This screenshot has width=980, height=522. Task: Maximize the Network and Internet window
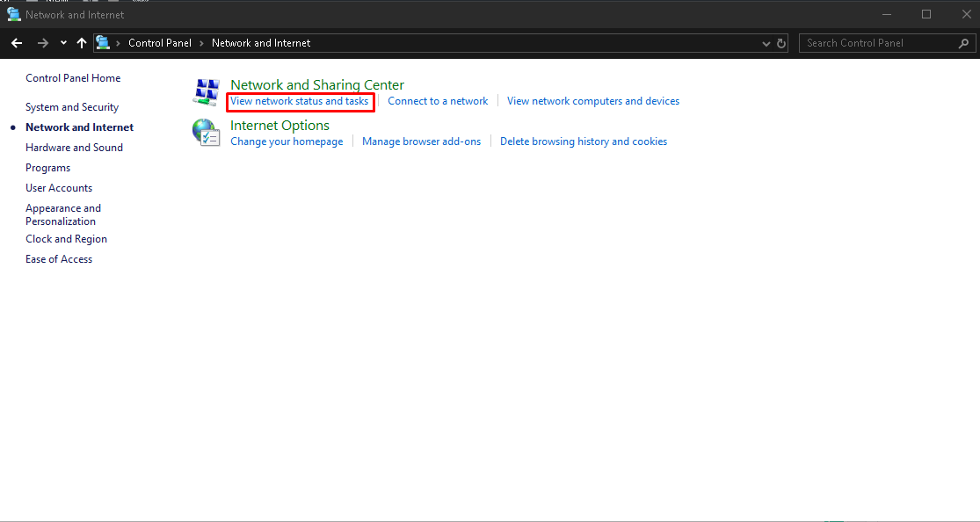926,14
